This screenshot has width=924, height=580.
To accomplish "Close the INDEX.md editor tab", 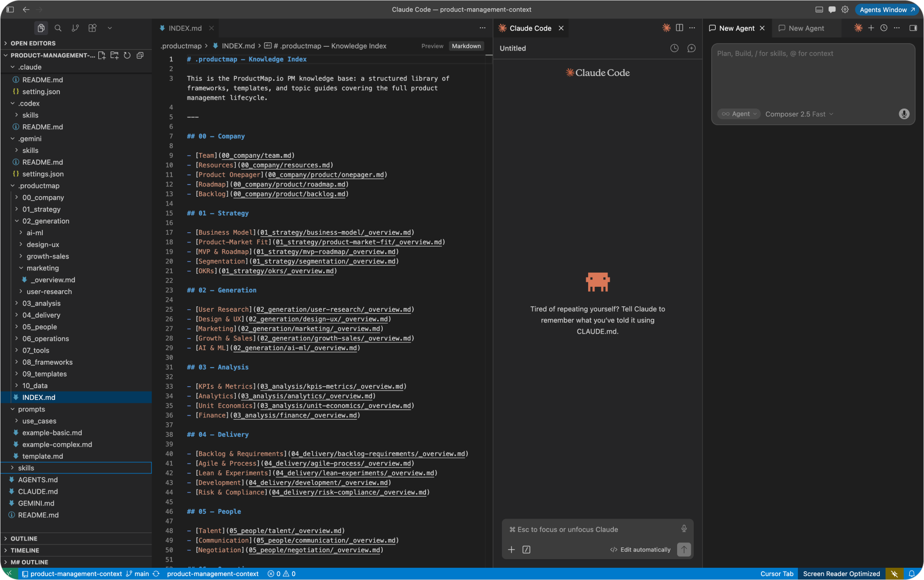I will (211, 28).
